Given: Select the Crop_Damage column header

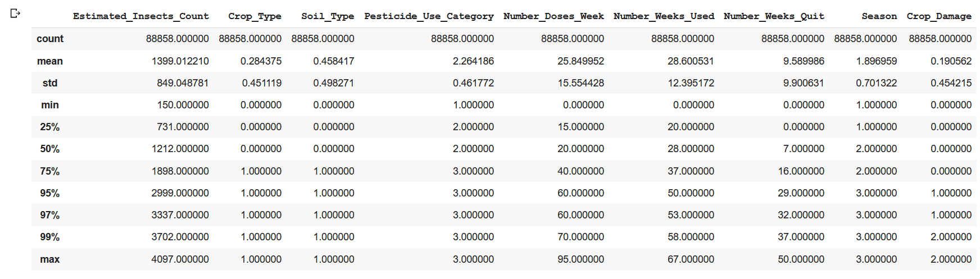Looking at the screenshot, I should click(x=939, y=16).
